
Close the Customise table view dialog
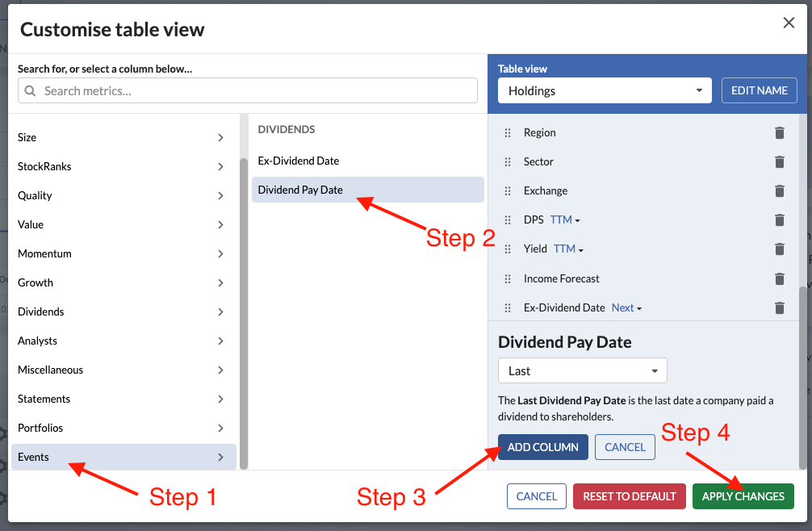click(x=789, y=23)
